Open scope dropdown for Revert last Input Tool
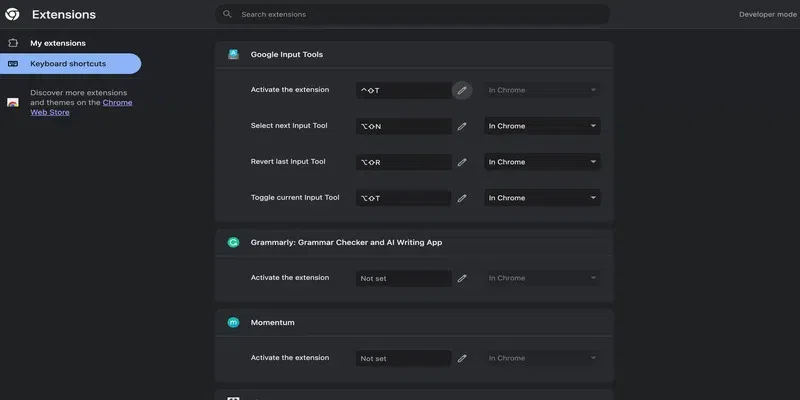 click(542, 162)
